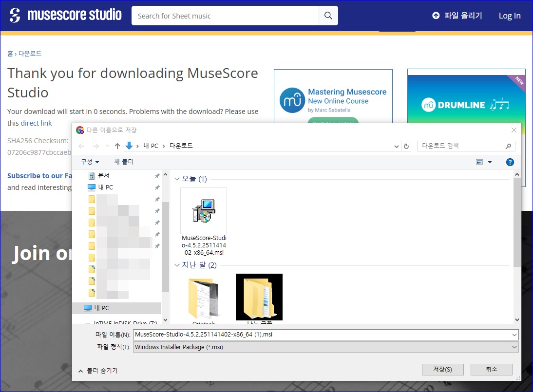Select 문서 in the navigation pane

pos(104,176)
